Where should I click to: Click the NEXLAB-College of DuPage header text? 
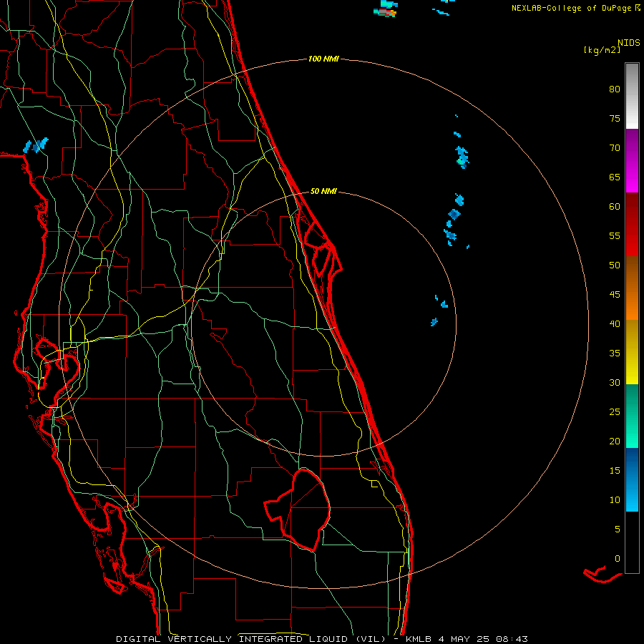[571, 8]
